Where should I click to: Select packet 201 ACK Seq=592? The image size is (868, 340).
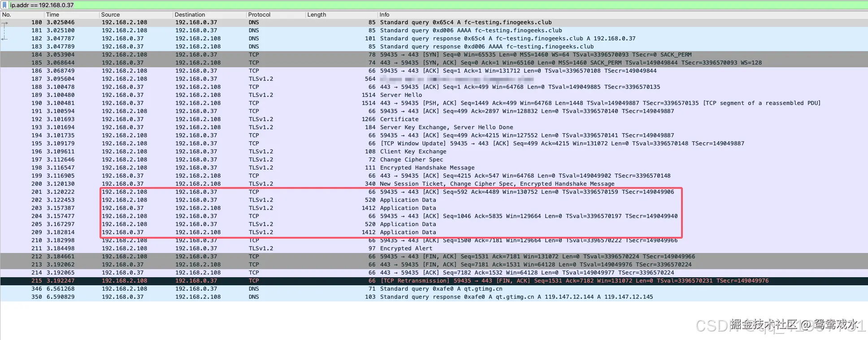coord(434,192)
